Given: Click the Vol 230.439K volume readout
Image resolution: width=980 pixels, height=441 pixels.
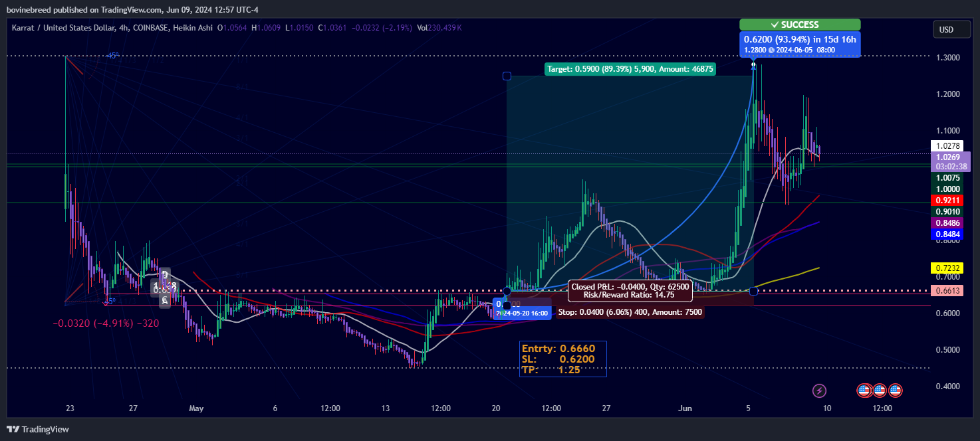Looking at the screenshot, I should 439,28.
